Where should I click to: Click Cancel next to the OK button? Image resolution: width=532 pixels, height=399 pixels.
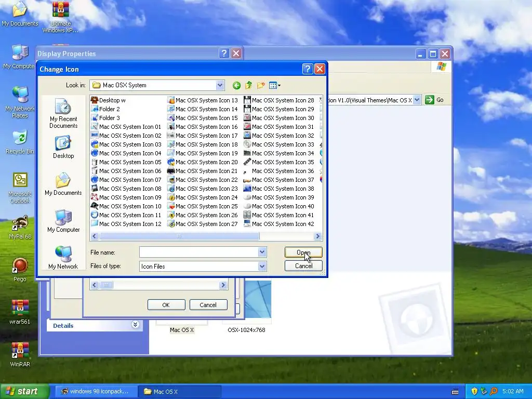(208, 304)
